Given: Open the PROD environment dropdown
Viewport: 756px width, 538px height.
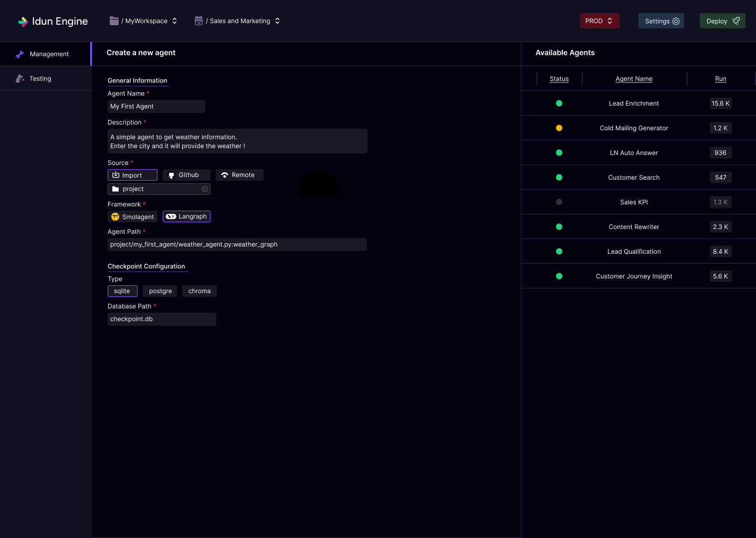Looking at the screenshot, I should coord(600,21).
